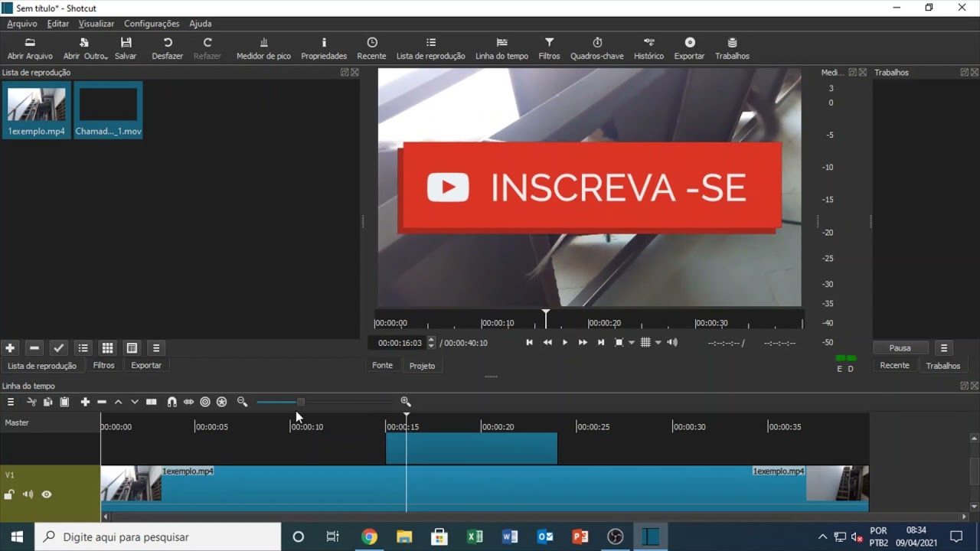Click current timecode input field
The width and height of the screenshot is (980, 551).
pyautogui.click(x=398, y=343)
